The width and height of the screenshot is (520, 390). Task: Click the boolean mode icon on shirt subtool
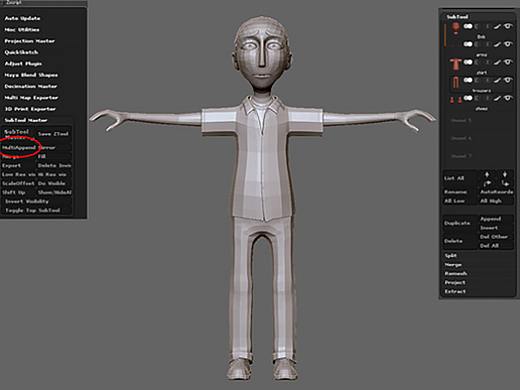tap(468, 62)
